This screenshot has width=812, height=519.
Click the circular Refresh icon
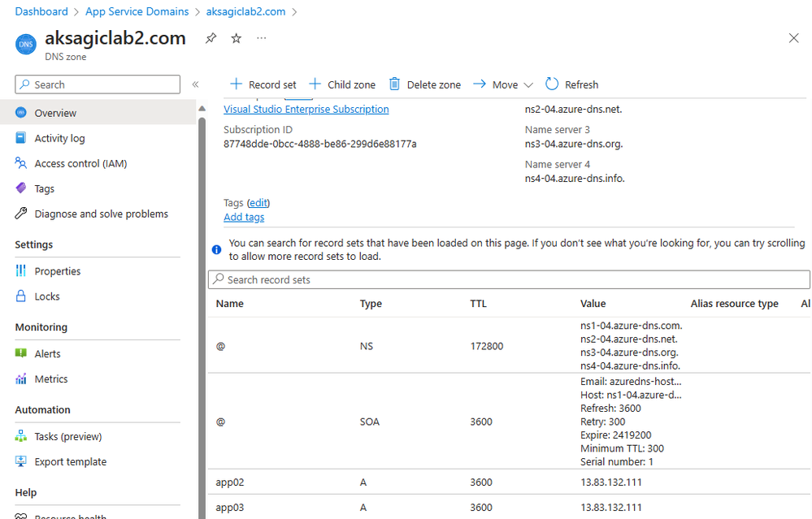click(x=552, y=84)
